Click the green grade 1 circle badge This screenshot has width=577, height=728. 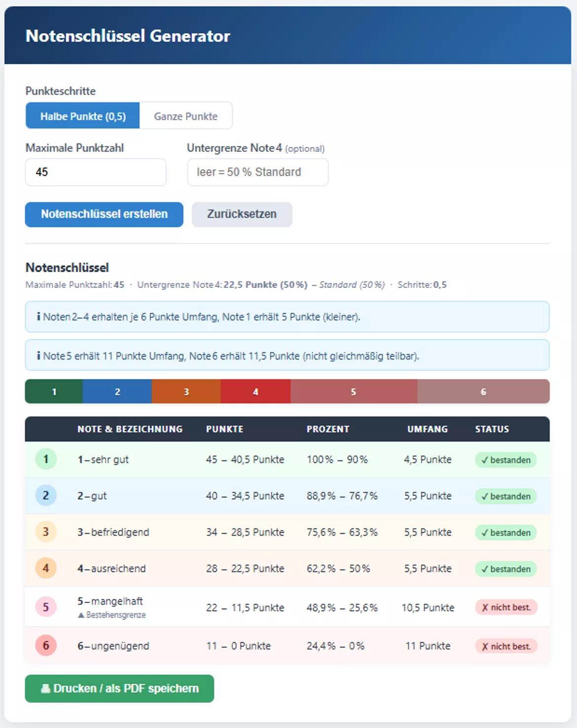point(46,459)
